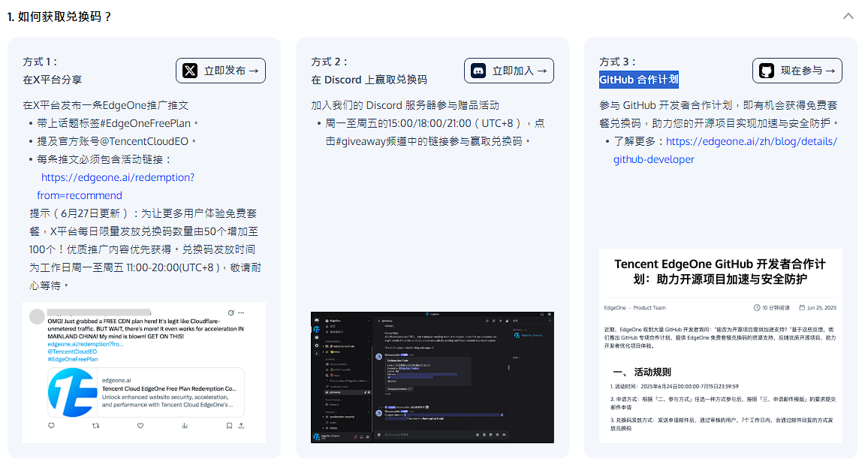Click the 现在参与 GitHub button
The width and height of the screenshot is (868, 465).
[797, 71]
